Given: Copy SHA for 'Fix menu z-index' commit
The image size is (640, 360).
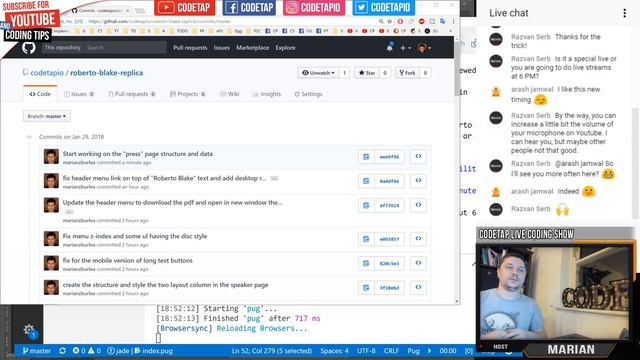Looking at the screenshot, I should (366, 239).
